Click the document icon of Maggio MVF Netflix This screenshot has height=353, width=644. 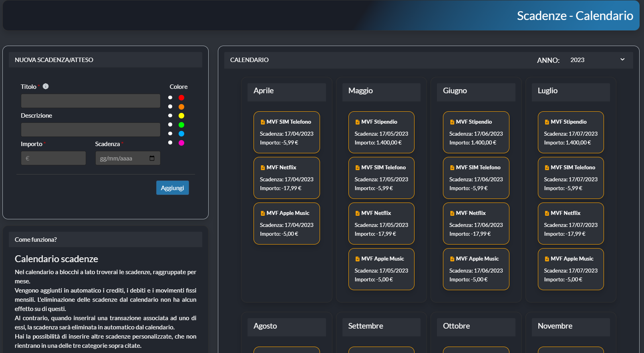click(357, 213)
